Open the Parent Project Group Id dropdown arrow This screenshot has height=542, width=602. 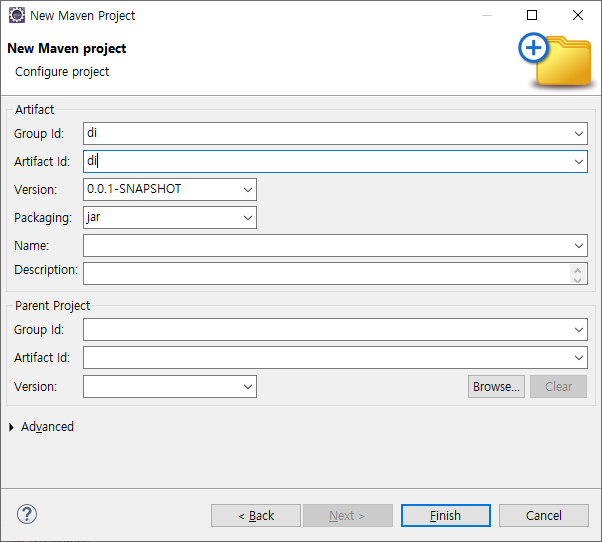point(579,330)
